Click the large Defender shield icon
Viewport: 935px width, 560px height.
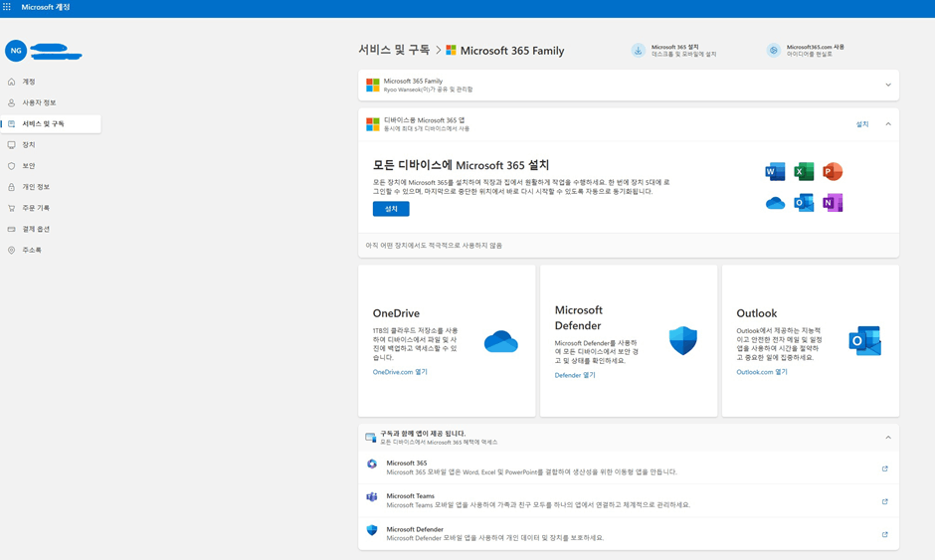coord(682,340)
